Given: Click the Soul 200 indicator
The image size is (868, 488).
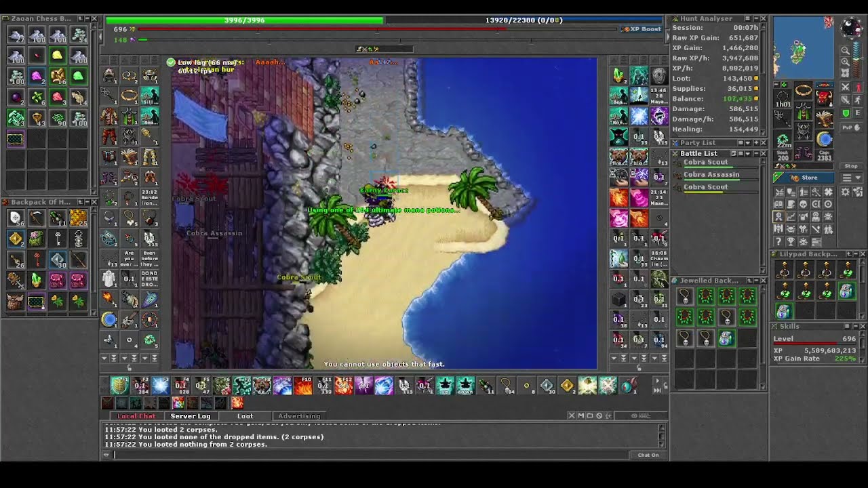Looking at the screenshot, I should 783,155.
